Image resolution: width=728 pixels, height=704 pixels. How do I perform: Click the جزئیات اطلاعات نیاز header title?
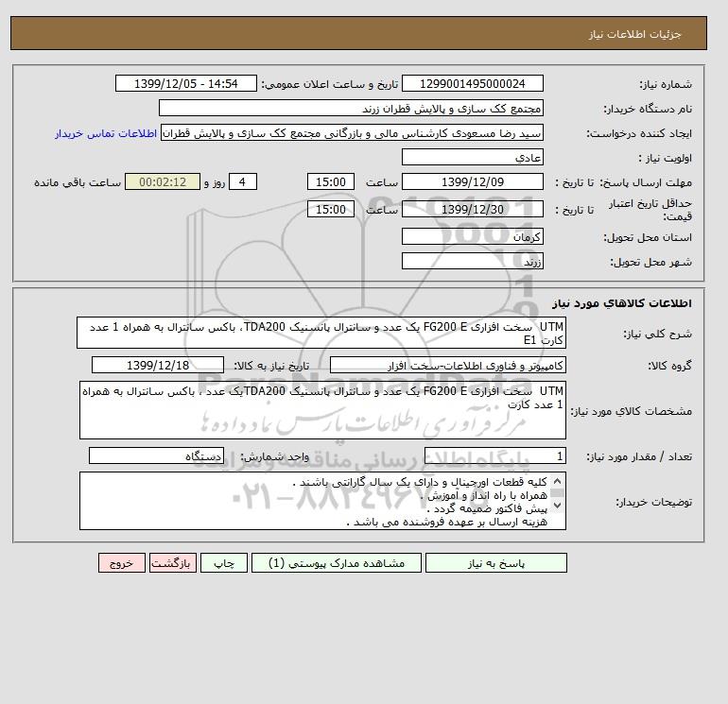tap(634, 34)
